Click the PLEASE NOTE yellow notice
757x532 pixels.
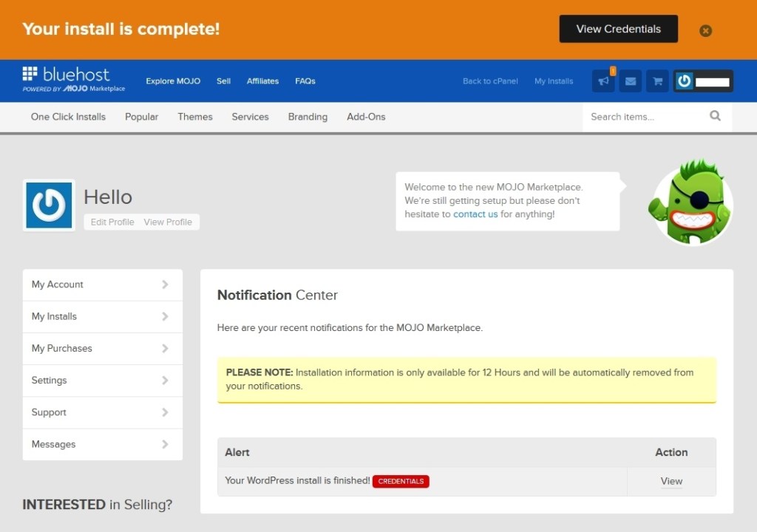click(x=467, y=380)
